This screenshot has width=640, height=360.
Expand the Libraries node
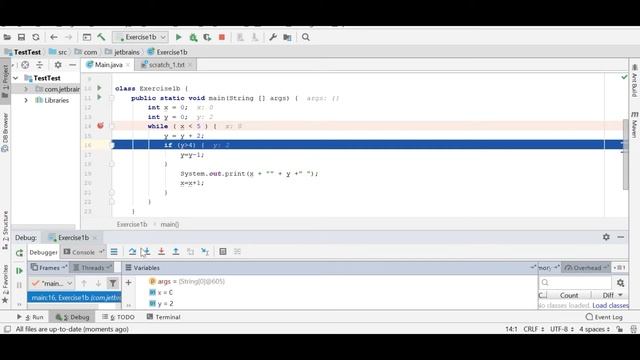[x=26, y=100]
